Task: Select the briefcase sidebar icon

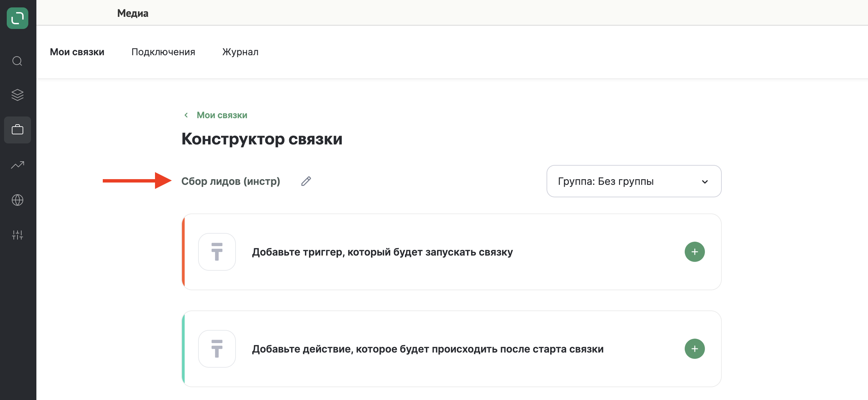Action: coord(18,130)
